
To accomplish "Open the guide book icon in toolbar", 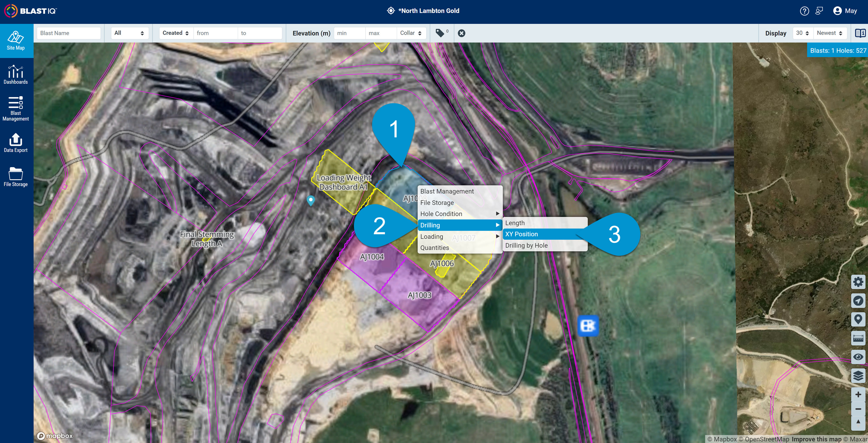I will pos(860,33).
